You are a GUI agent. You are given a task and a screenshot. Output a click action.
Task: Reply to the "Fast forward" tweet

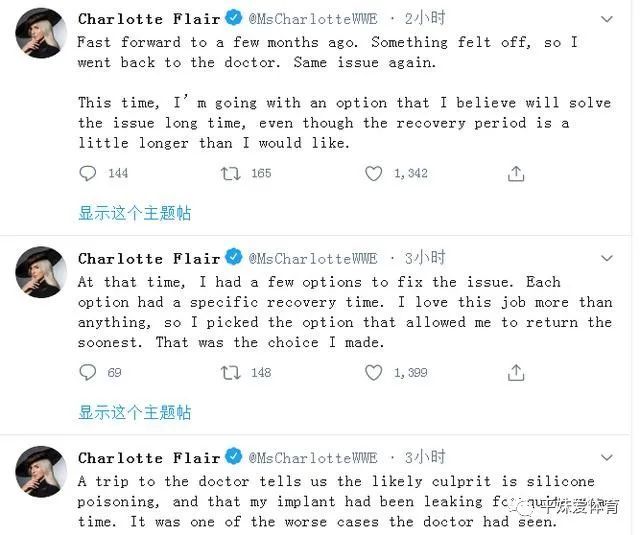[88, 173]
